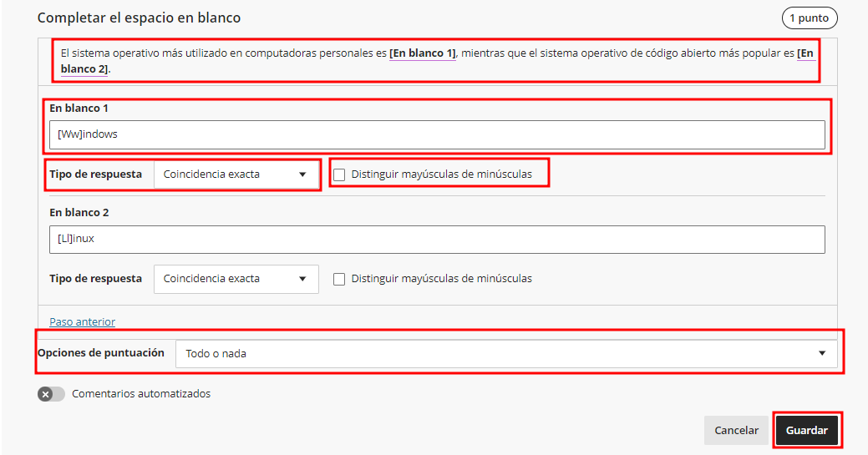Image resolution: width=868 pixels, height=455 pixels.
Task: Click the 1 punto score pill
Action: click(x=809, y=18)
